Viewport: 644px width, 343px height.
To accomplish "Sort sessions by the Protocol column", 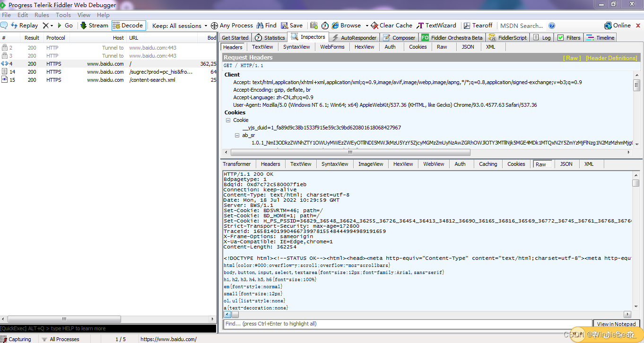I will coord(56,38).
